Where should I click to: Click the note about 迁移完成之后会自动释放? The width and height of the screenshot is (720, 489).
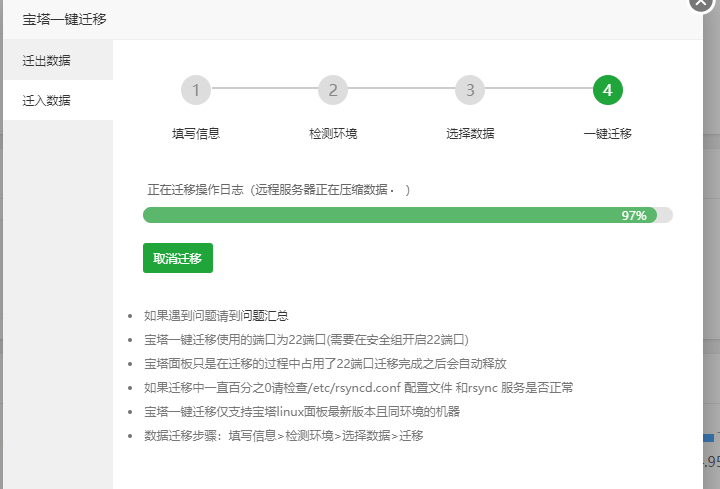pos(325,364)
